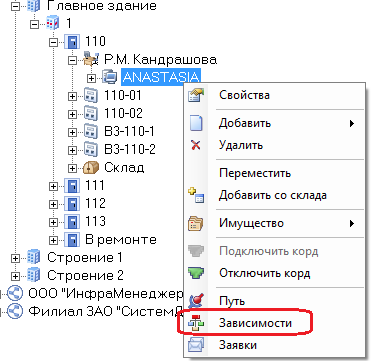
Task: Collapse the Главное здание node
Action: pos(16,6)
